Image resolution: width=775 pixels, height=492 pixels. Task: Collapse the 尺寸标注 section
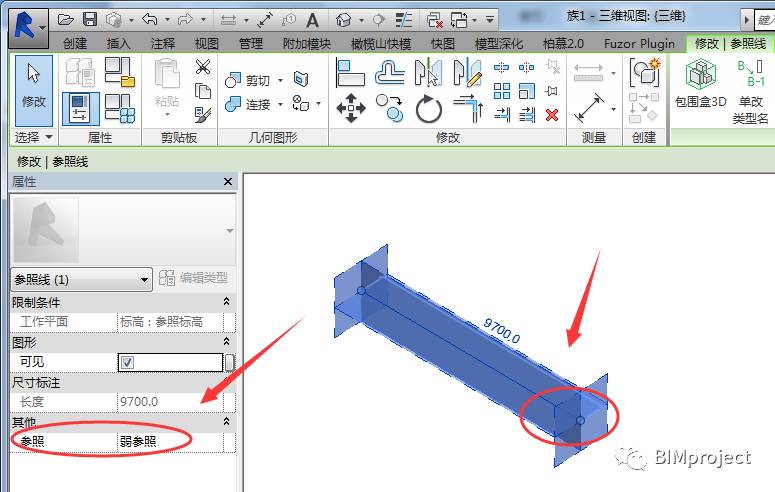[226, 382]
